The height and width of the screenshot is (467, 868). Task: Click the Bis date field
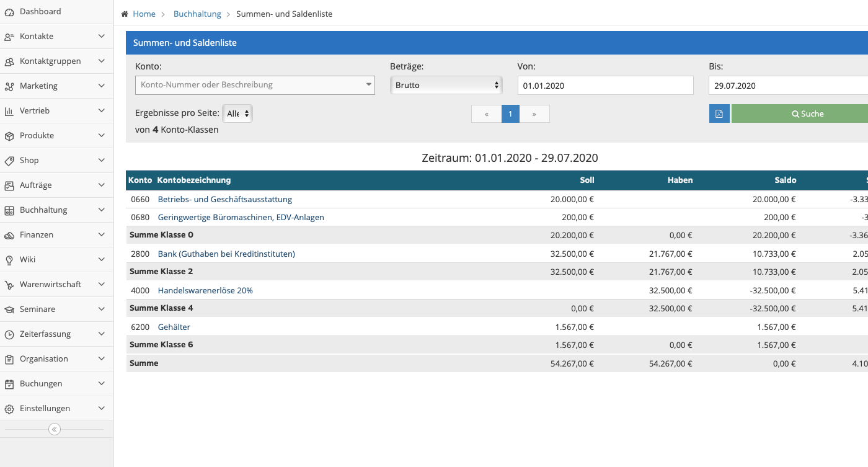(788, 86)
